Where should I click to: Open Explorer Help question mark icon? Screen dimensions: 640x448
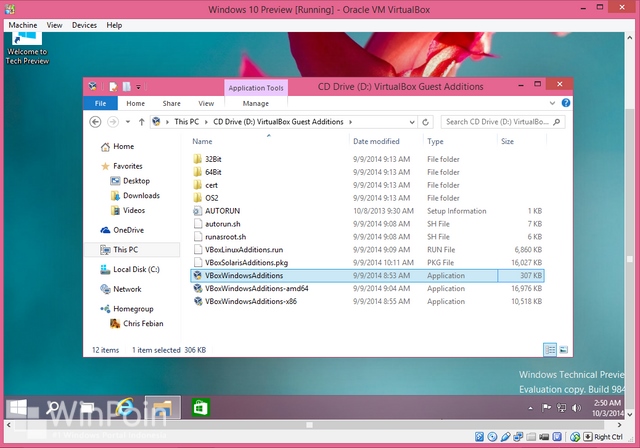tap(566, 103)
